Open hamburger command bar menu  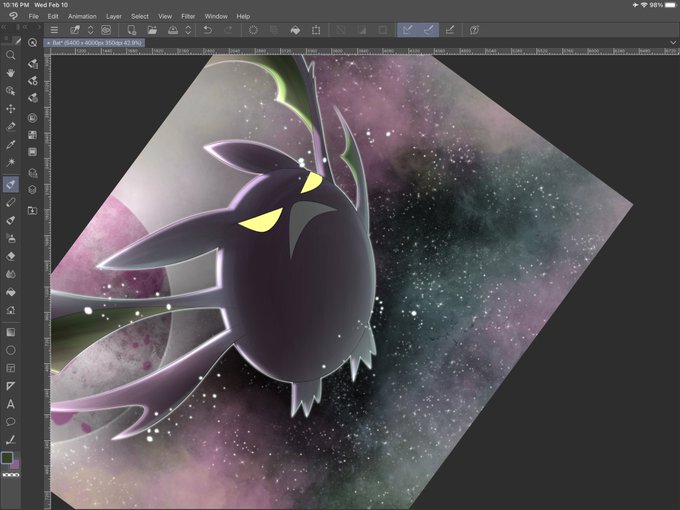point(54,30)
